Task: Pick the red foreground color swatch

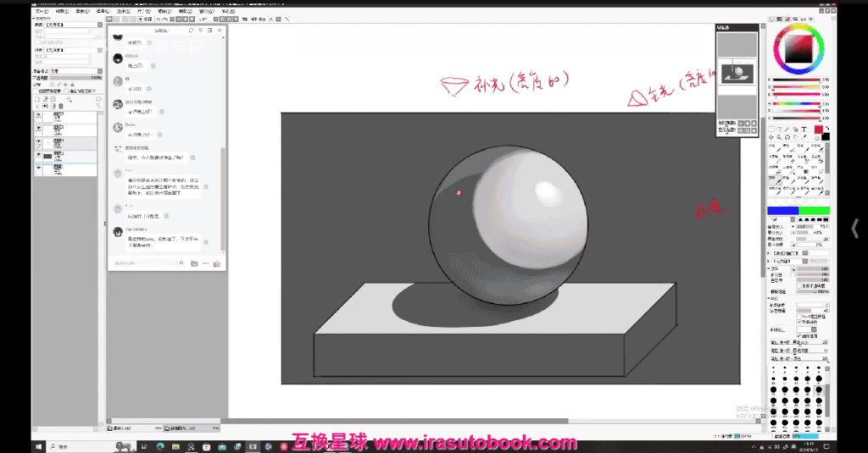Action: [818, 130]
